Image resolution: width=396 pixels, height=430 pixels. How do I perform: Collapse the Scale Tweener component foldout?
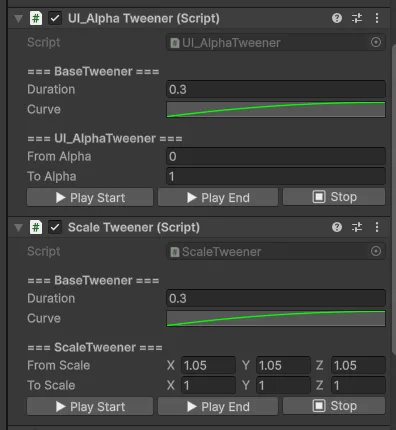click(19, 228)
